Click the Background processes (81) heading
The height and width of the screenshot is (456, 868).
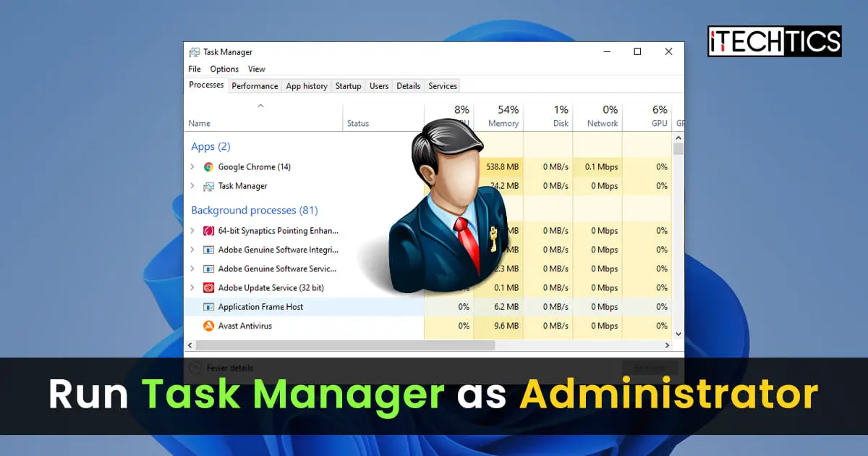255,211
